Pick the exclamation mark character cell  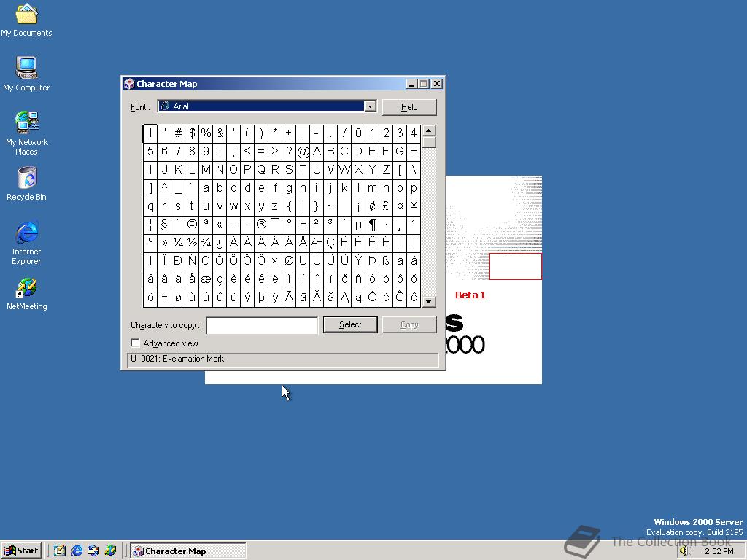pyautogui.click(x=150, y=134)
